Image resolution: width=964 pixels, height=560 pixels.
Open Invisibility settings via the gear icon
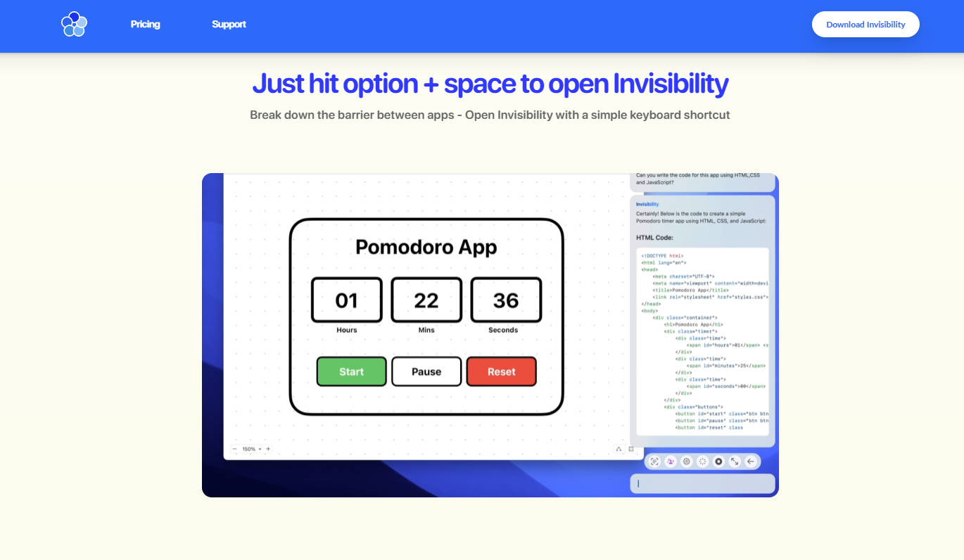pyautogui.click(x=686, y=462)
